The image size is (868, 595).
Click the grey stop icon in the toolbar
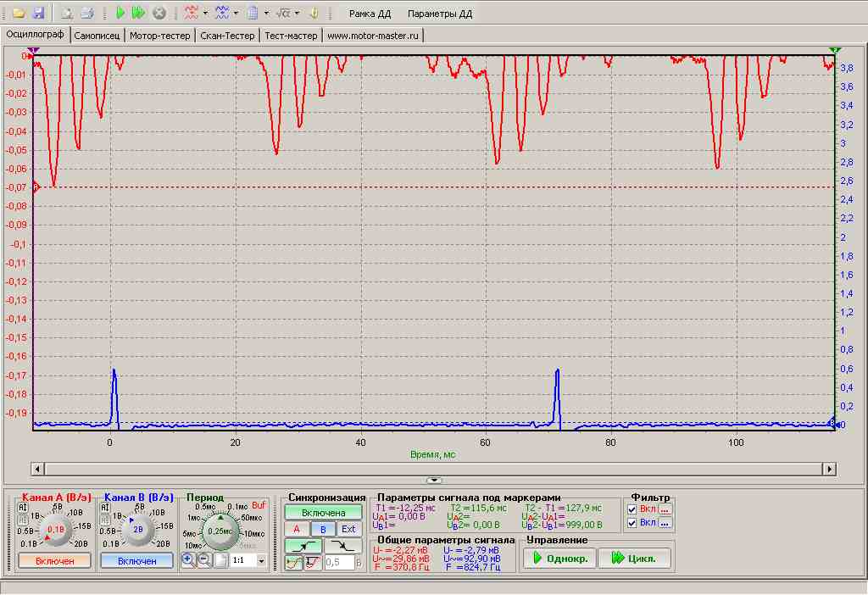pyautogui.click(x=159, y=14)
